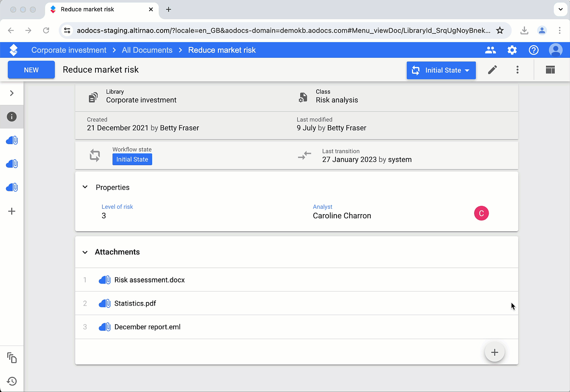Viewport: 570px width, 392px height.
Task: Open the first cloud attachment sidebar icon
Action: [x=12, y=140]
